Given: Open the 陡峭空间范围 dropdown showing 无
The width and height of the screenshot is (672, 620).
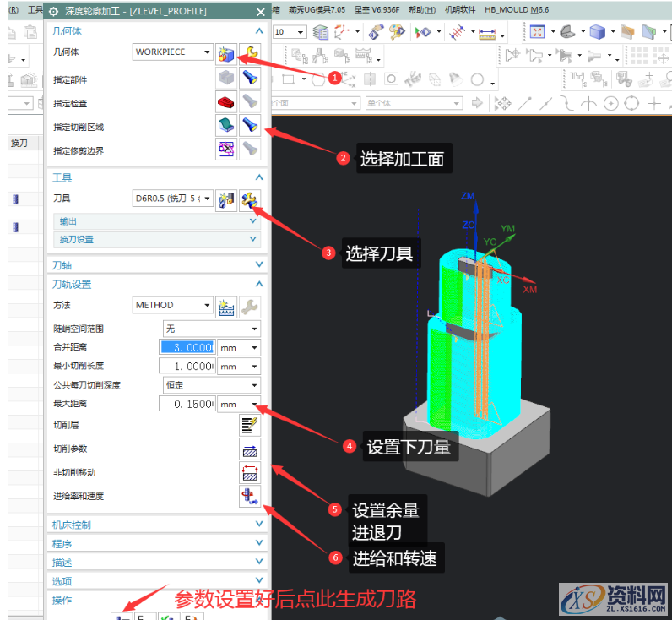Looking at the screenshot, I should pos(212,329).
